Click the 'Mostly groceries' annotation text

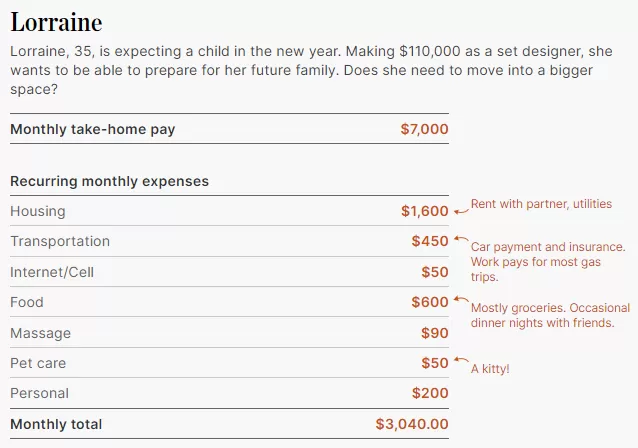tap(551, 315)
